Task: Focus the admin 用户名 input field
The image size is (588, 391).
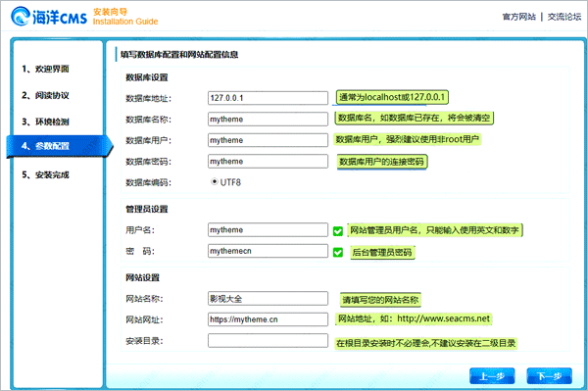Action: coord(268,230)
